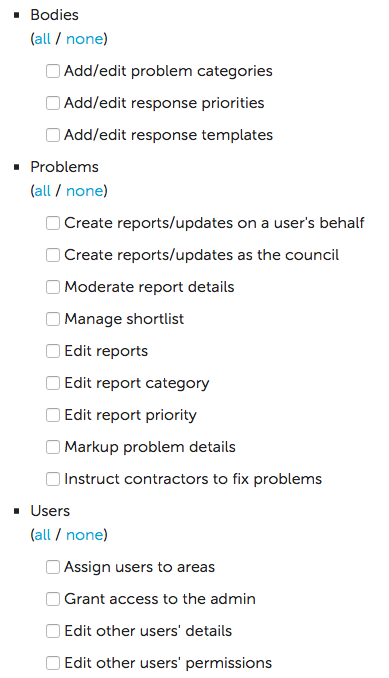Toggle Manage shortlist checkbox
389x678 pixels.
point(53,319)
